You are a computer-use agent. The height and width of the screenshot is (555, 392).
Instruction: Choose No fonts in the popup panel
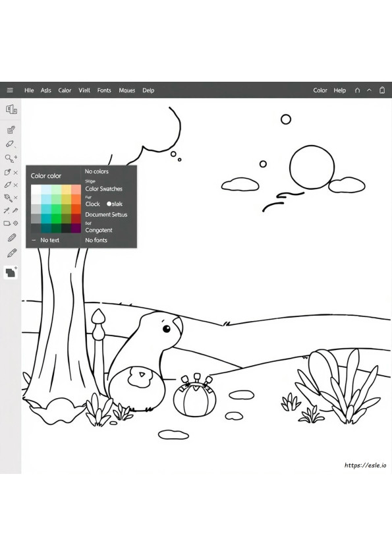[x=96, y=240]
